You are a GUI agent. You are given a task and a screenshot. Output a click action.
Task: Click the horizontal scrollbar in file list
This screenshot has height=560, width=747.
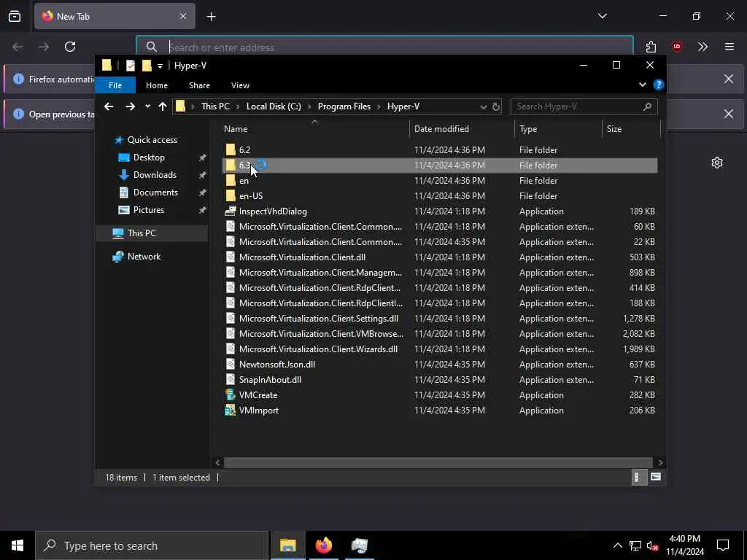(438, 462)
